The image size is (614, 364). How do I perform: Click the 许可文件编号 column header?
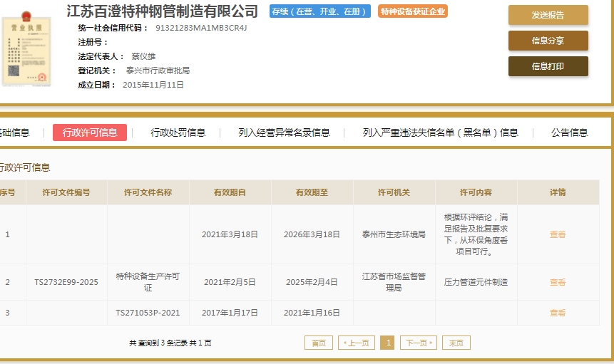pyautogui.click(x=66, y=192)
